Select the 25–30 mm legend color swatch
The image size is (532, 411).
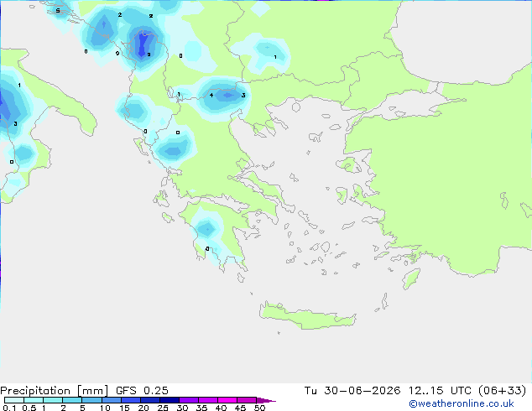pos(169,400)
